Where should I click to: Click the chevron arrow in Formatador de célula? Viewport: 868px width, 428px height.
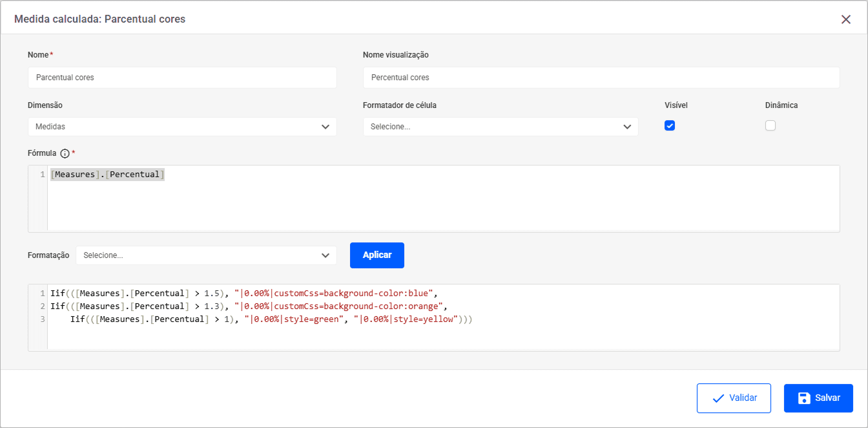click(627, 127)
